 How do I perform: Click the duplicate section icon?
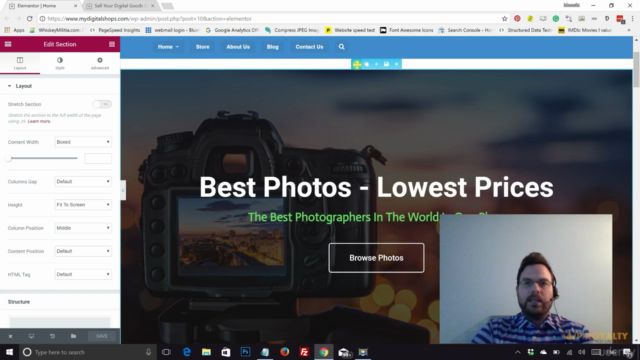367,64
